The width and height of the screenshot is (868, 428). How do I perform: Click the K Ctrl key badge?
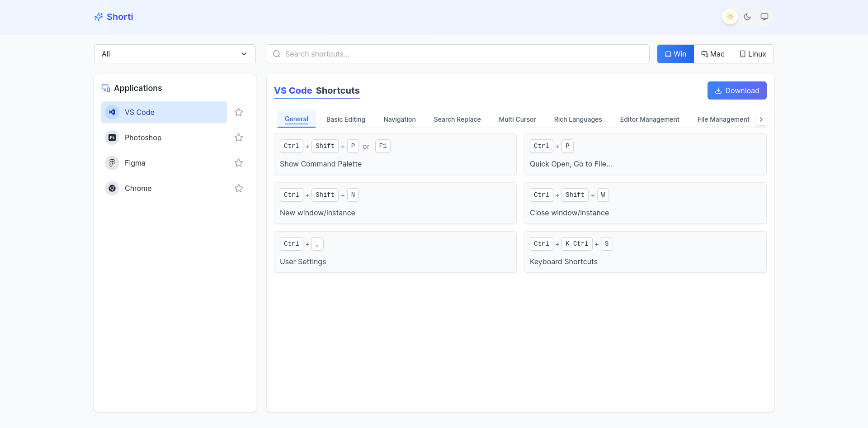pyautogui.click(x=577, y=244)
